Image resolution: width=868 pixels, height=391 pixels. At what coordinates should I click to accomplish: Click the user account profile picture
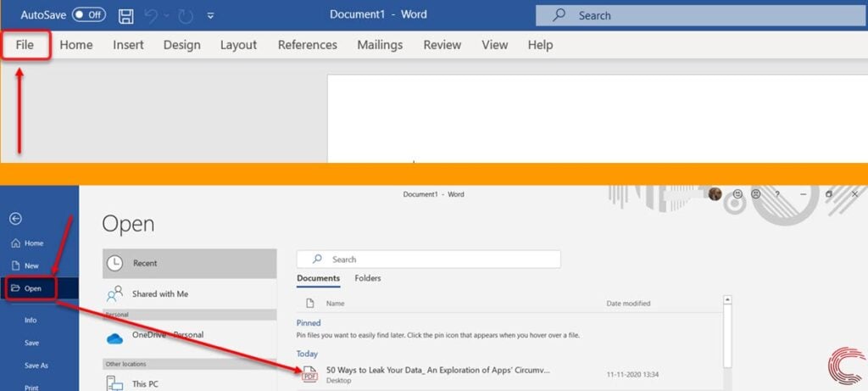[x=715, y=194]
